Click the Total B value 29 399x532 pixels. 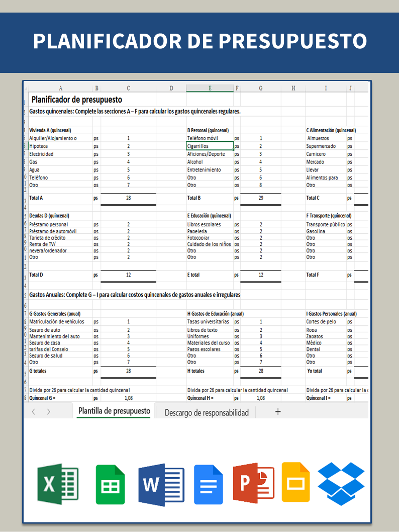(261, 198)
